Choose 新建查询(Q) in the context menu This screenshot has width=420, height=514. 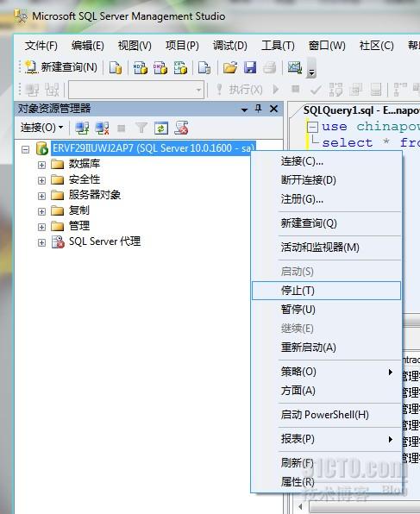[327, 223]
